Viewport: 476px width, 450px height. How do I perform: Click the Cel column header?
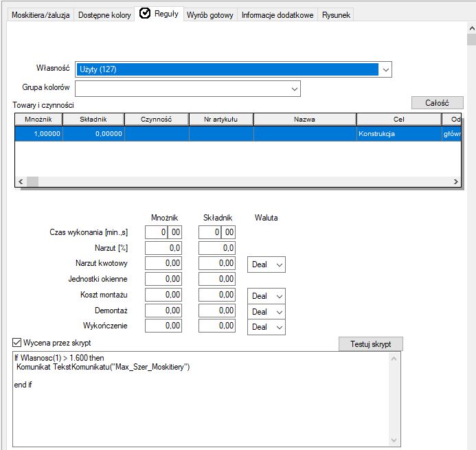point(399,120)
